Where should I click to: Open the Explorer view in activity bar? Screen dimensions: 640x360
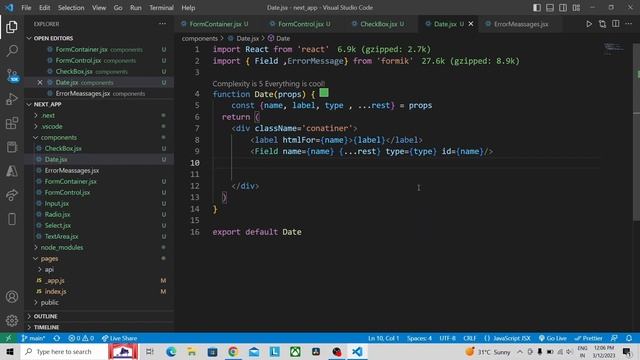12,27
